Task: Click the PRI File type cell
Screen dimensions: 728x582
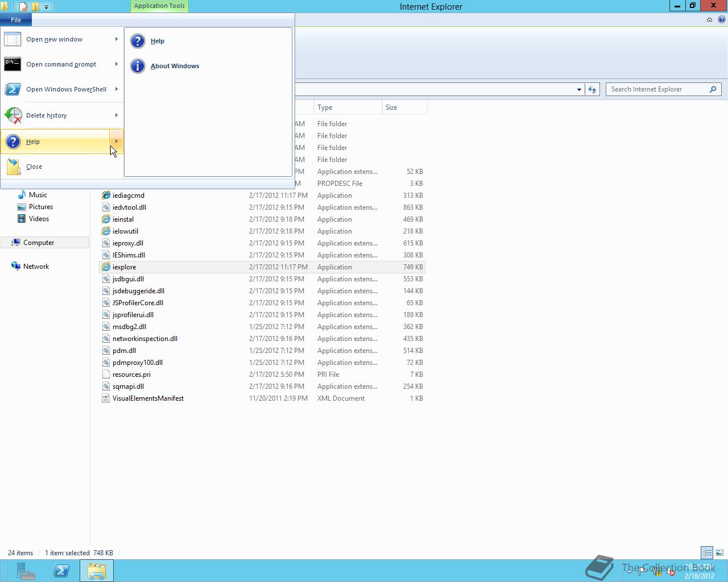Action: tap(328, 375)
